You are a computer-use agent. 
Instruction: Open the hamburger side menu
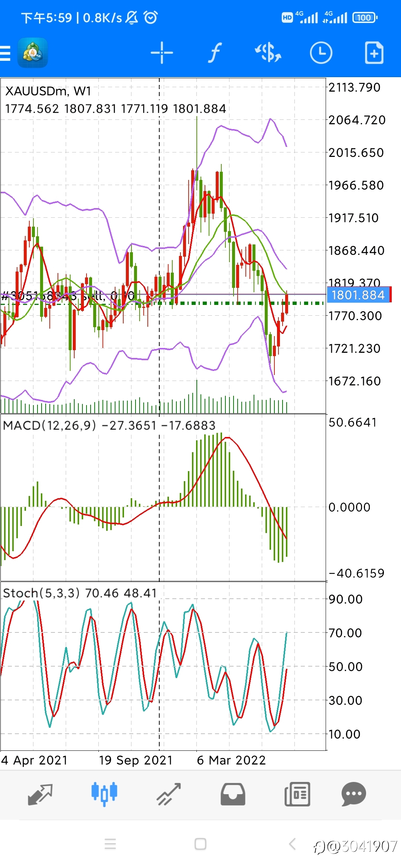[5, 53]
